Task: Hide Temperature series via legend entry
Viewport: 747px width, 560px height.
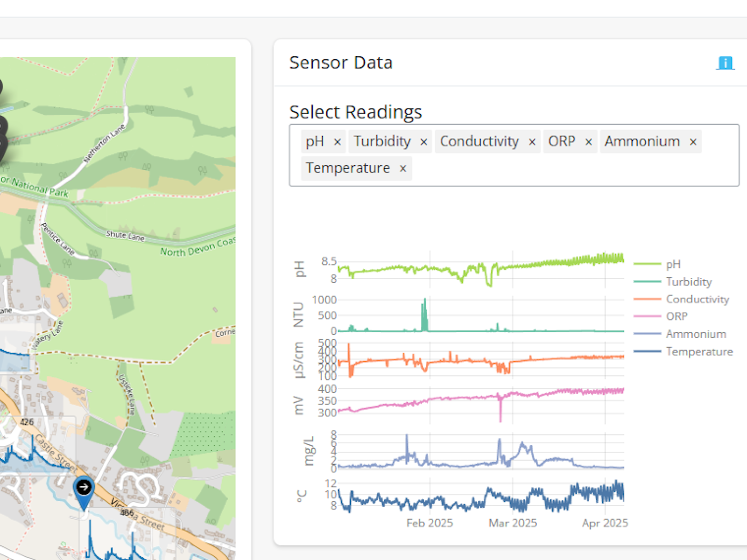Action: [x=699, y=352]
